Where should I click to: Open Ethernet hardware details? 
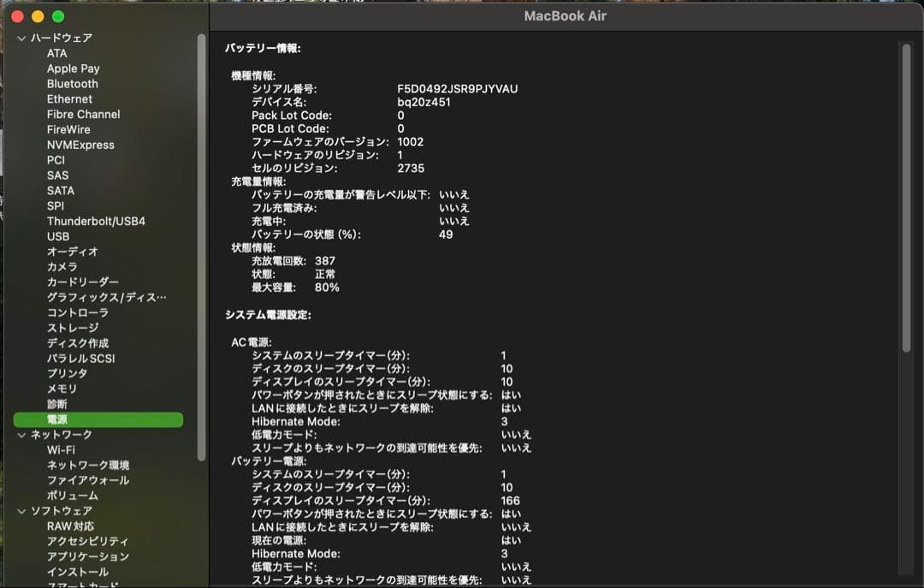click(x=74, y=98)
